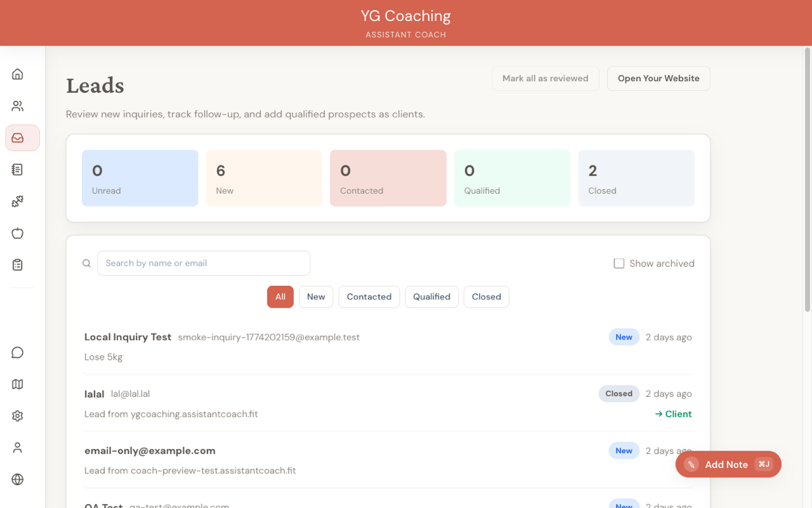Open the Home dashboard icon
The height and width of the screenshot is (508, 812).
tap(17, 73)
